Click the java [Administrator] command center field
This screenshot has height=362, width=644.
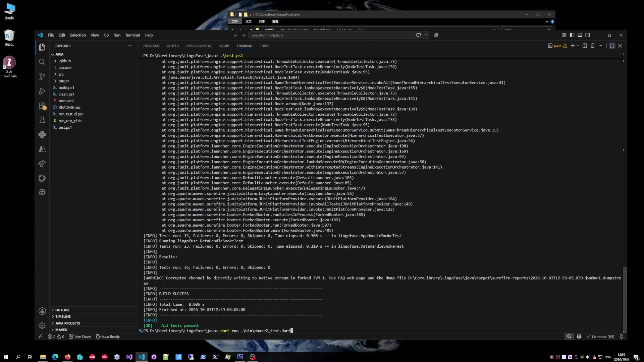click(x=331, y=35)
